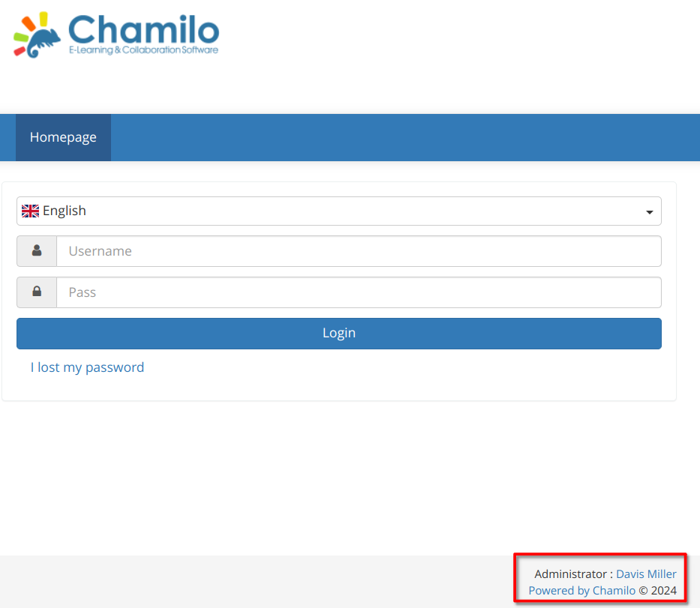Click the person icon beside Username field

(x=36, y=250)
